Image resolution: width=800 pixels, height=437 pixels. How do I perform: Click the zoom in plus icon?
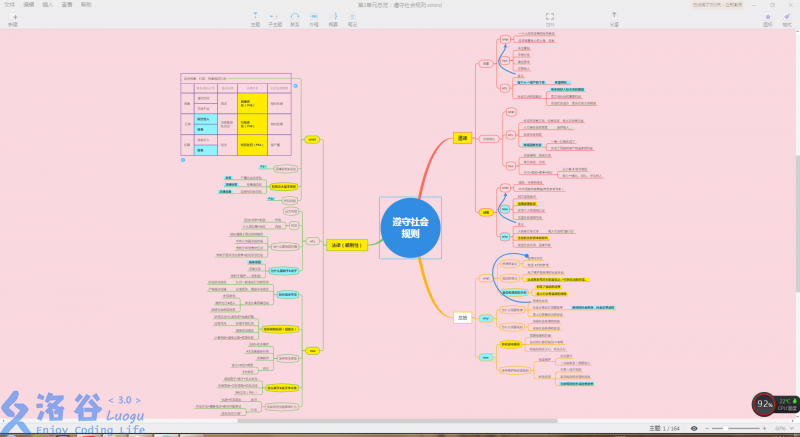pyautogui.click(x=765, y=428)
